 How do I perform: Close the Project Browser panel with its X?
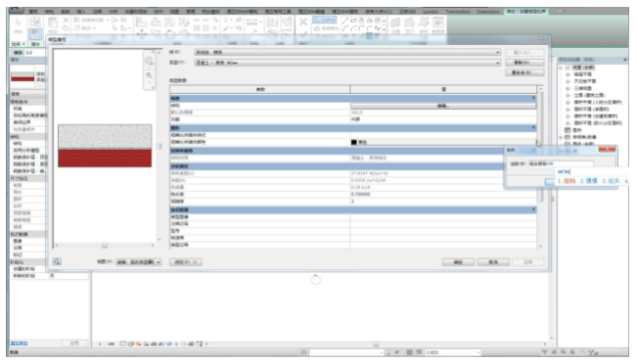[625, 60]
